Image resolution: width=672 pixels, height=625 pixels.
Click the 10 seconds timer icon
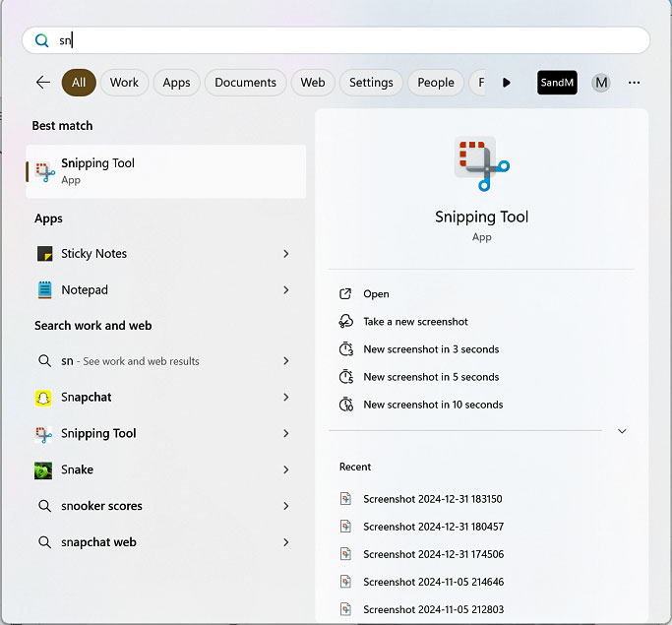(x=346, y=405)
